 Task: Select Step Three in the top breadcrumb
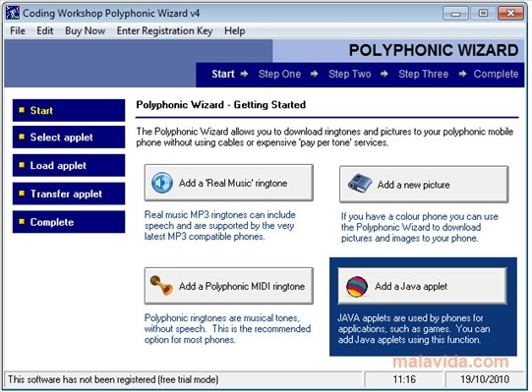[424, 74]
